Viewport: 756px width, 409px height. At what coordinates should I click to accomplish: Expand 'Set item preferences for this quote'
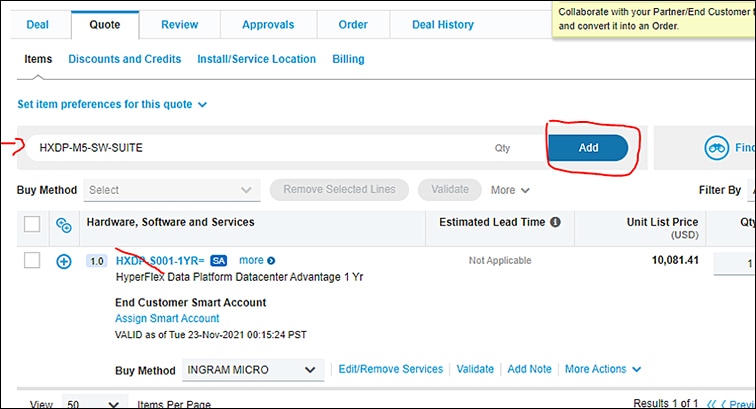pyautogui.click(x=112, y=104)
